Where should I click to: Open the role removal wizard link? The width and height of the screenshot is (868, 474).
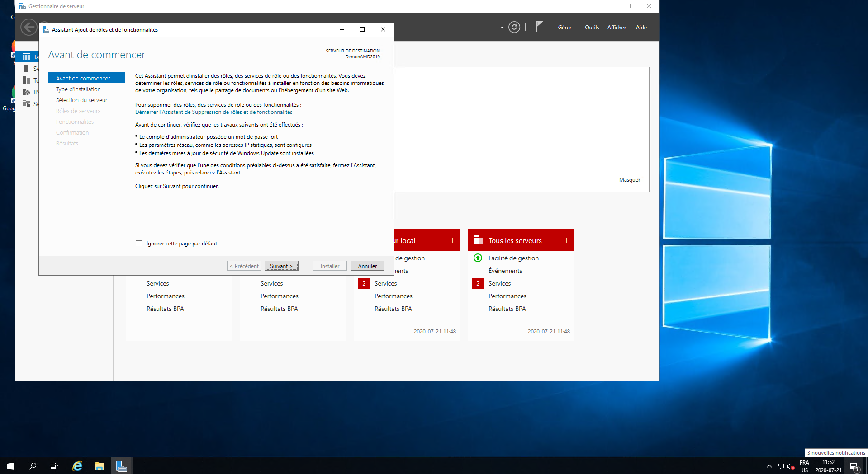(x=213, y=112)
